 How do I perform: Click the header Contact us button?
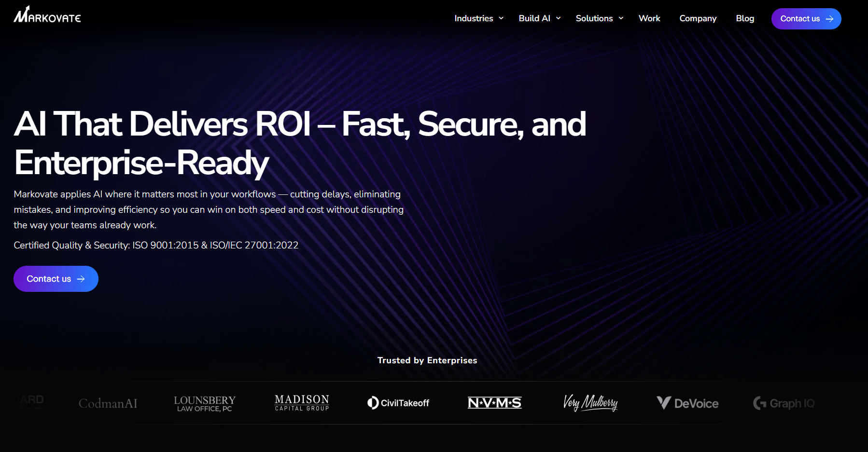tap(806, 19)
